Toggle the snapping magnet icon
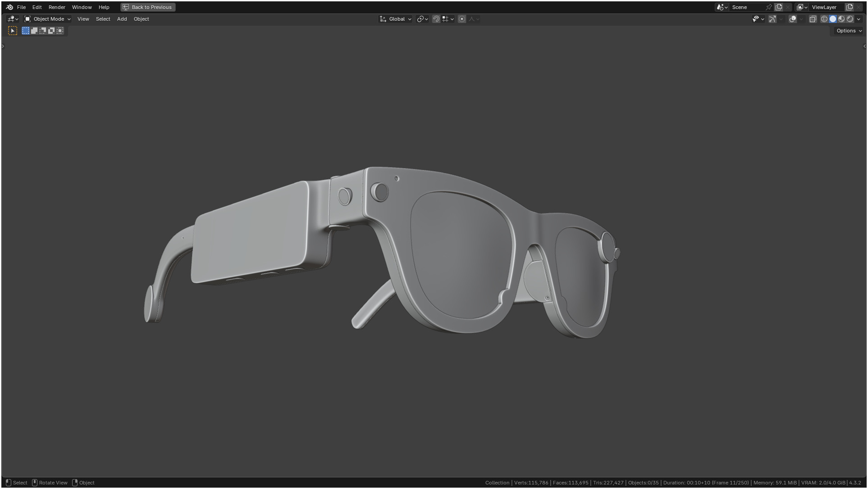 [x=436, y=19]
